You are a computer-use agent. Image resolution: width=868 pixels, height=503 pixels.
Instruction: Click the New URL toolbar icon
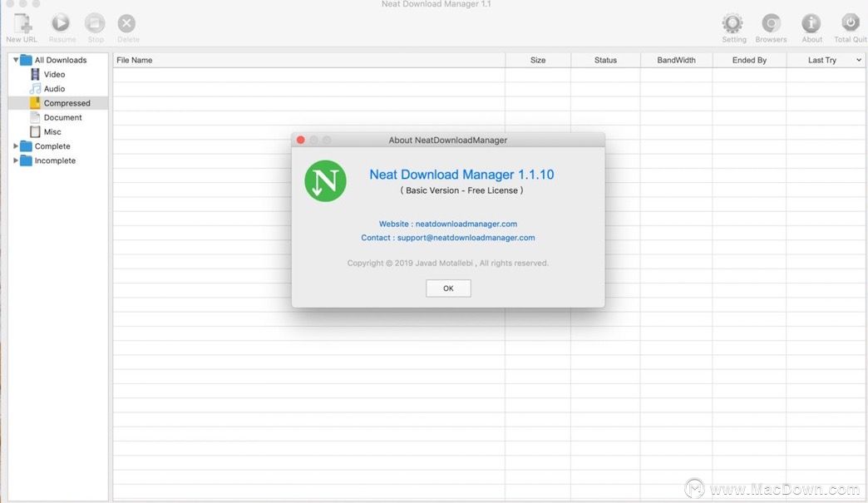point(22,23)
